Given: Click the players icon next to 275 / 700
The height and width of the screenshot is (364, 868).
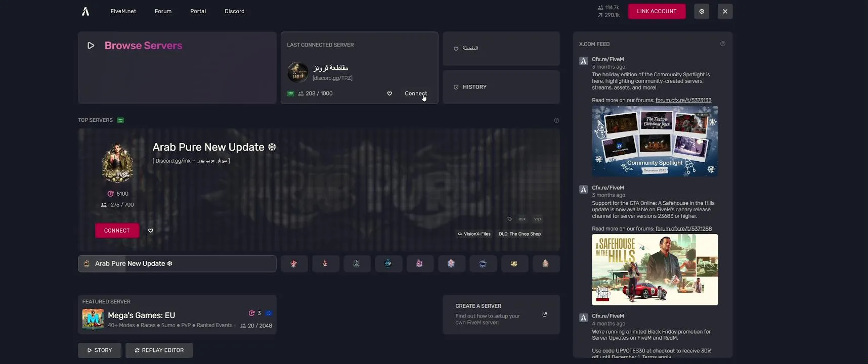Looking at the screenshot, I should (x=104, y=205).
